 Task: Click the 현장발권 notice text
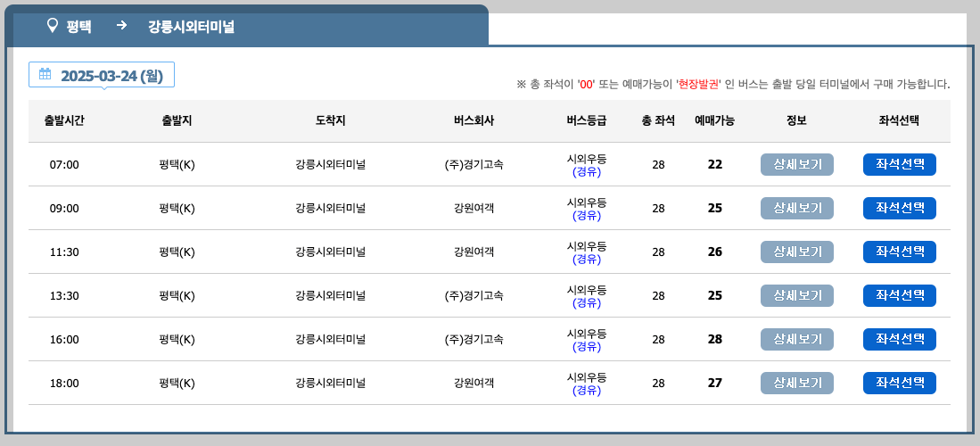pos(699,85)
